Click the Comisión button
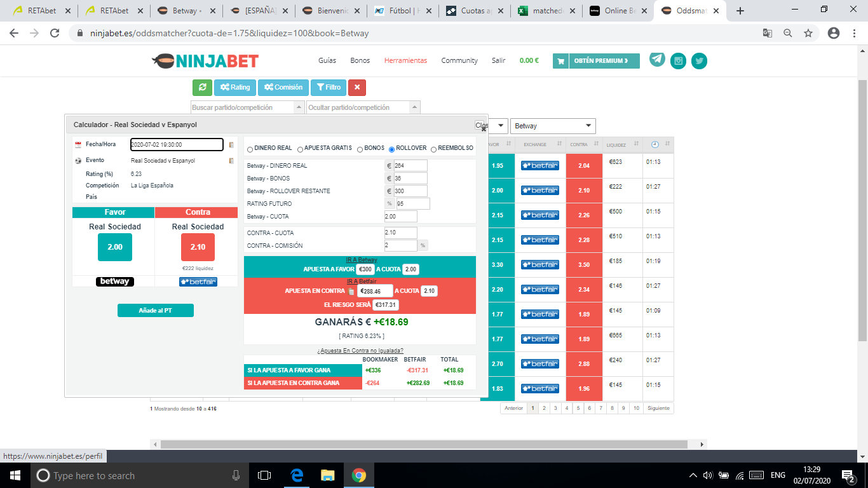 click(283, 88)
